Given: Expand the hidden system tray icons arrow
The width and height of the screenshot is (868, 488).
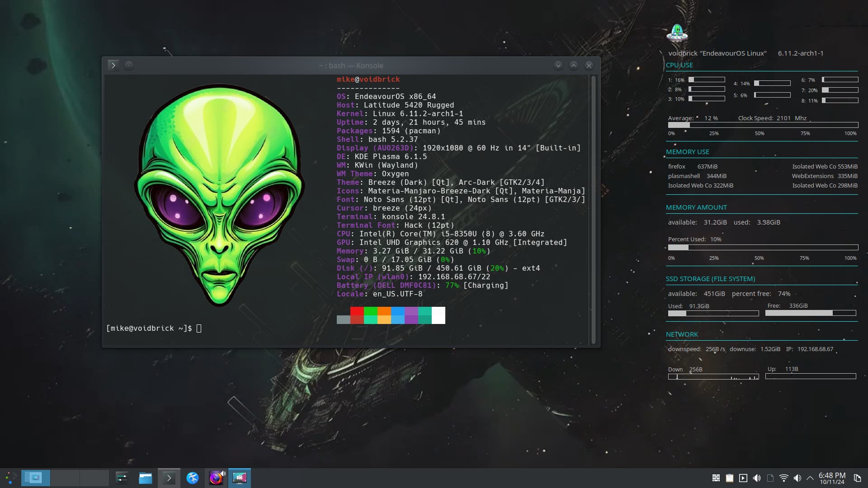Looking at the screenshot, I should 810,478.
